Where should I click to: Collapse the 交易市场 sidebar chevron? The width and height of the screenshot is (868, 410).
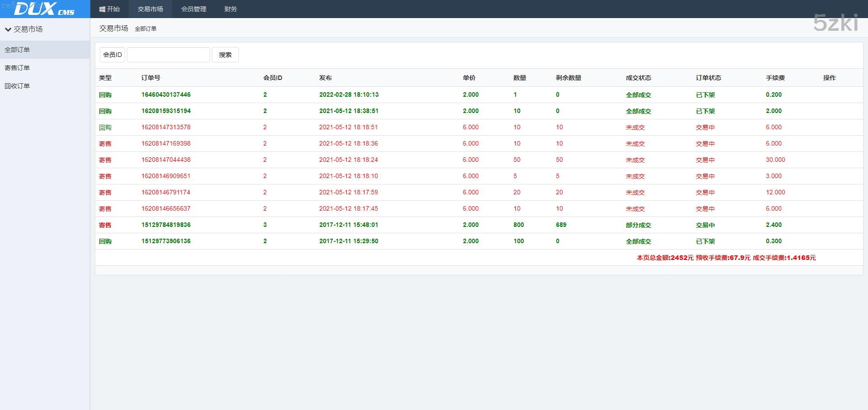click(8, 29)
